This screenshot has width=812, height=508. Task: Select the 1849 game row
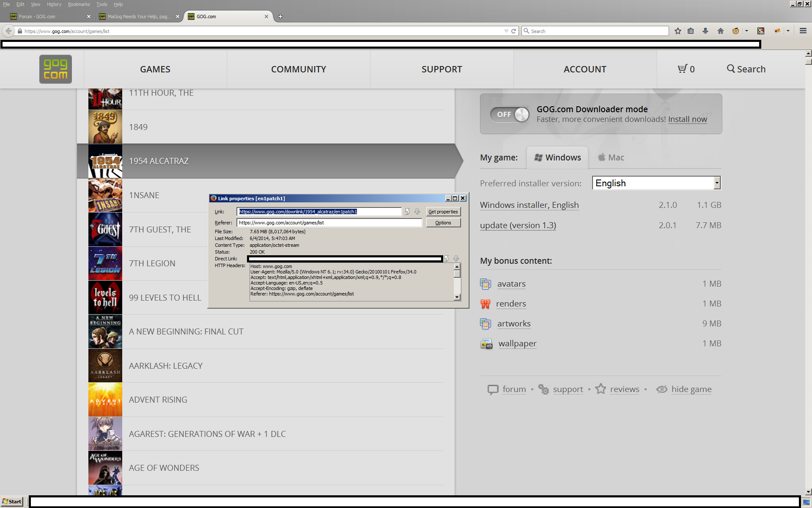(x=266, y=127)
